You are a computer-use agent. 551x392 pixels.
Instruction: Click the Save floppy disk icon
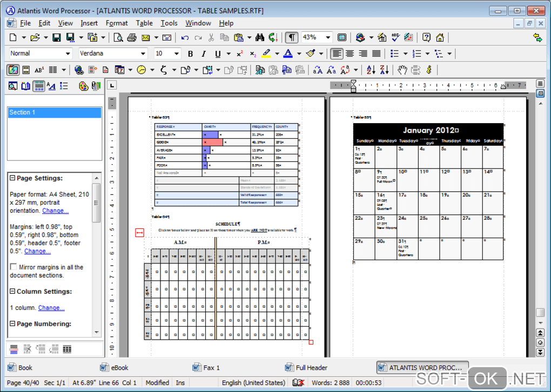coord(57,37)
